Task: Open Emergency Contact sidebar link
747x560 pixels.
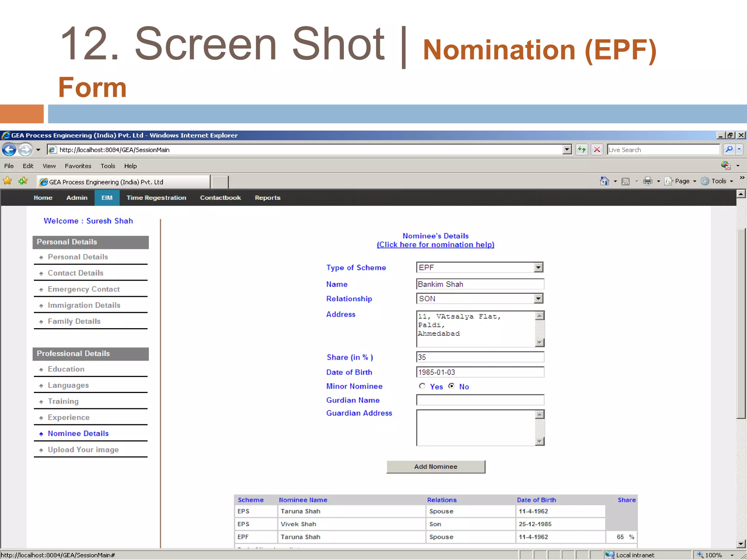Action: click(84, 289)
